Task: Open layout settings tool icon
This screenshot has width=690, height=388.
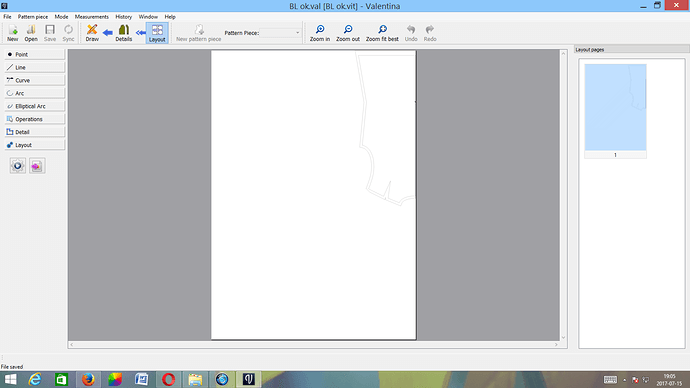Action: coord(18,166)
